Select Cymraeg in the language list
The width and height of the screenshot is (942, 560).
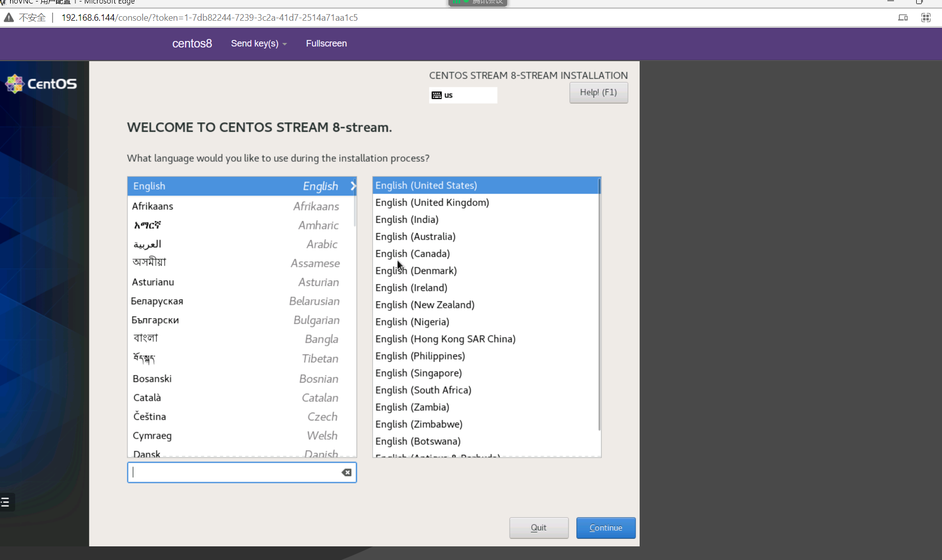[242, 436]
